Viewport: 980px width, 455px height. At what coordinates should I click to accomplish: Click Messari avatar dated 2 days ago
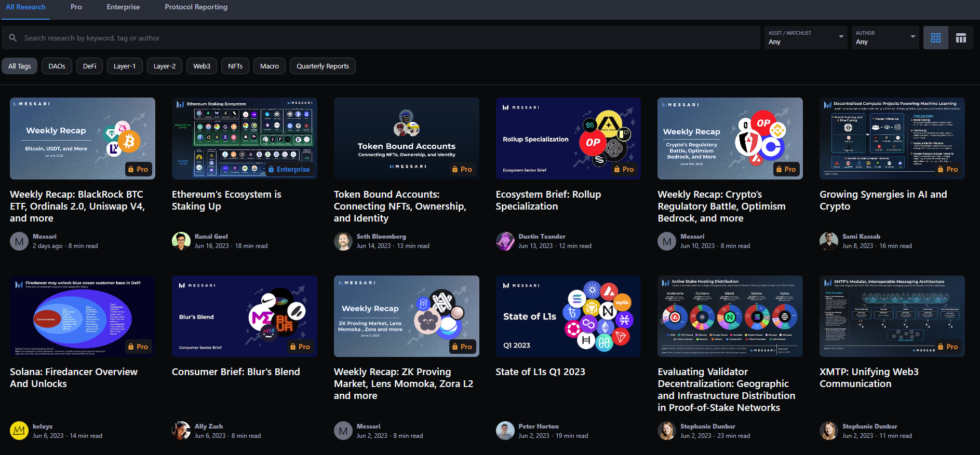(19, 241)
